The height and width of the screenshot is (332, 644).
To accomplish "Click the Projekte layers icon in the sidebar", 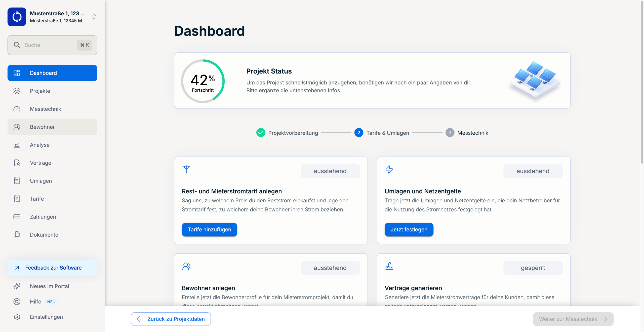I will 17,91.
